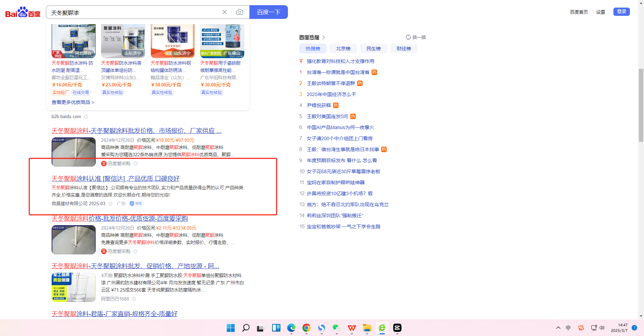
Task: Clear the search box text
Action: [225, 12]
